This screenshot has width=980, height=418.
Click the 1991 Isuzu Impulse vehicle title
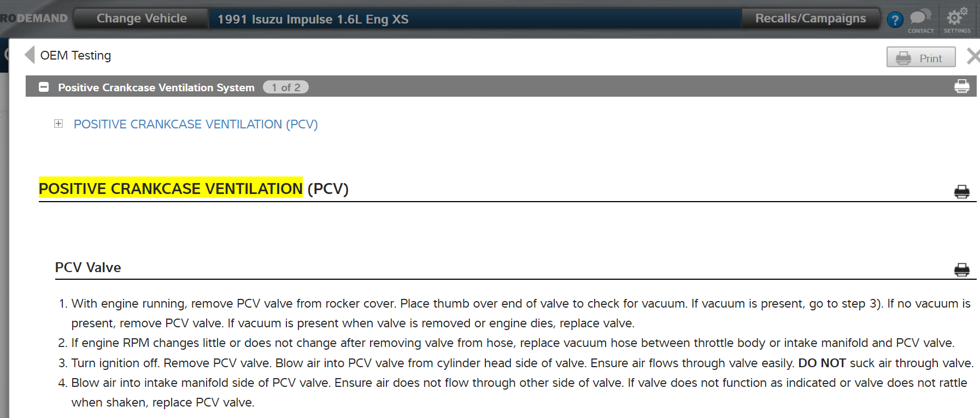313,19
